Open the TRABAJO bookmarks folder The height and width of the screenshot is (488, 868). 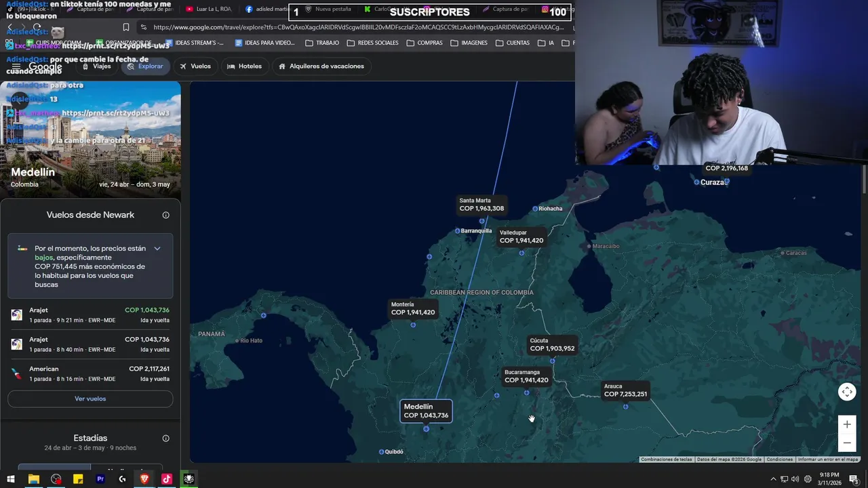click(322, 43)
